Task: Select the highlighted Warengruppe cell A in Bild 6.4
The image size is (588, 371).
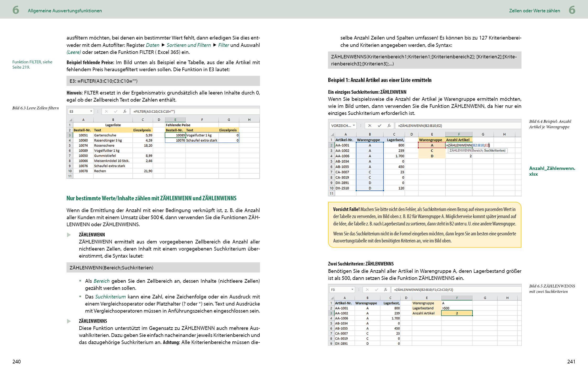Action: pyautogui.click(x=432, y=145)
